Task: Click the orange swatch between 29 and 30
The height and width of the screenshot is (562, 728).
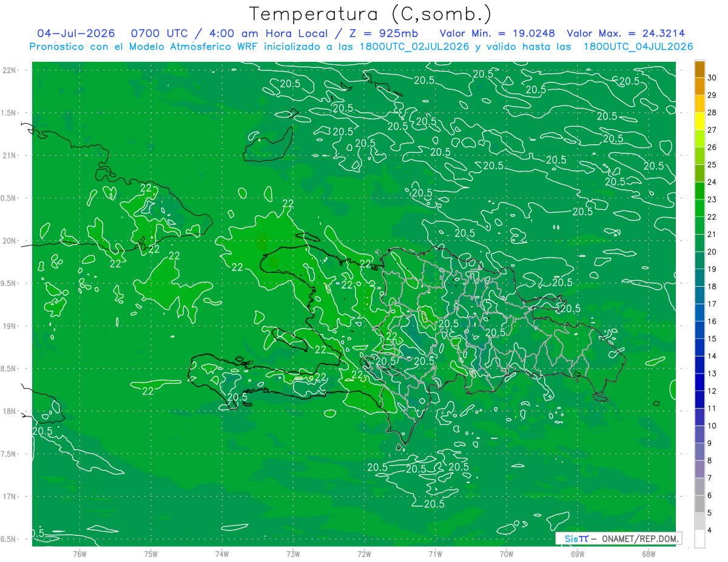Action: tap(699, 86)
